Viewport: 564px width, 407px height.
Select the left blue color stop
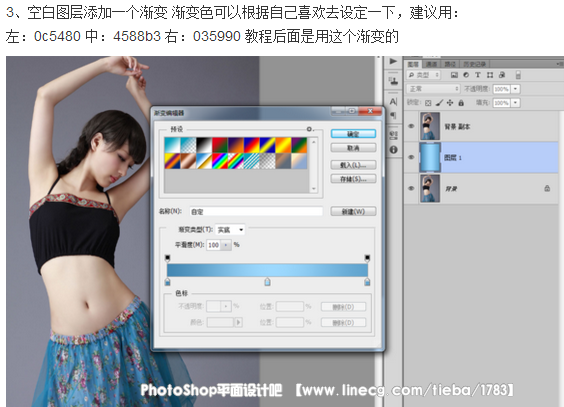point(168,282)
